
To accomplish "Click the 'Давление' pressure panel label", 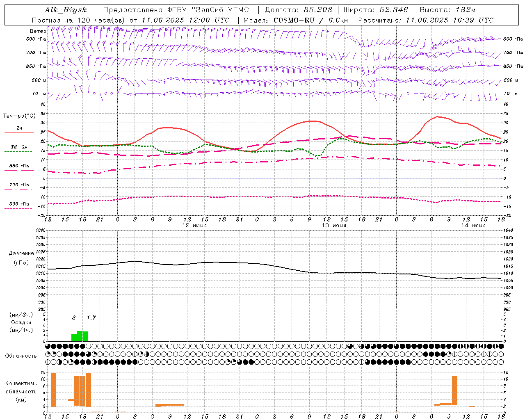I will [21, 253].
